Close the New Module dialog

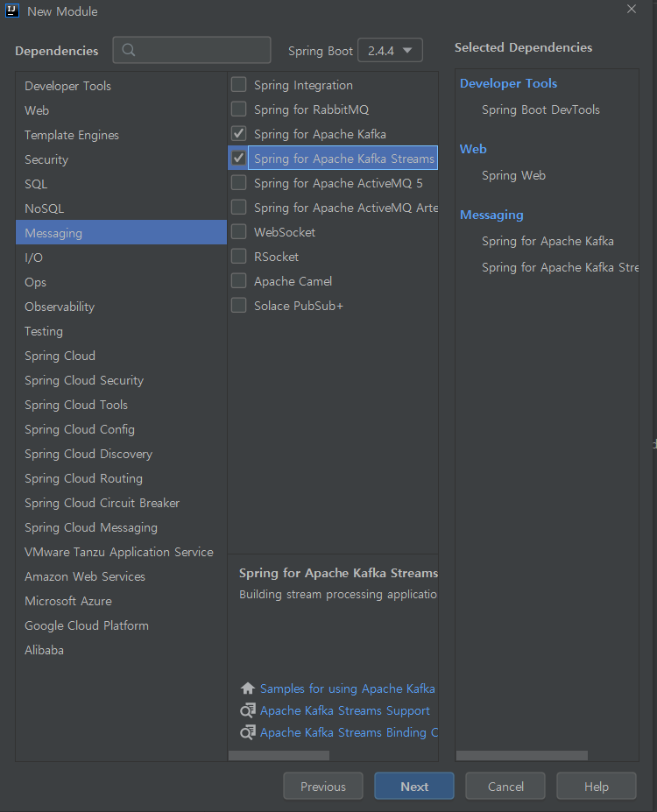point(632,9)
